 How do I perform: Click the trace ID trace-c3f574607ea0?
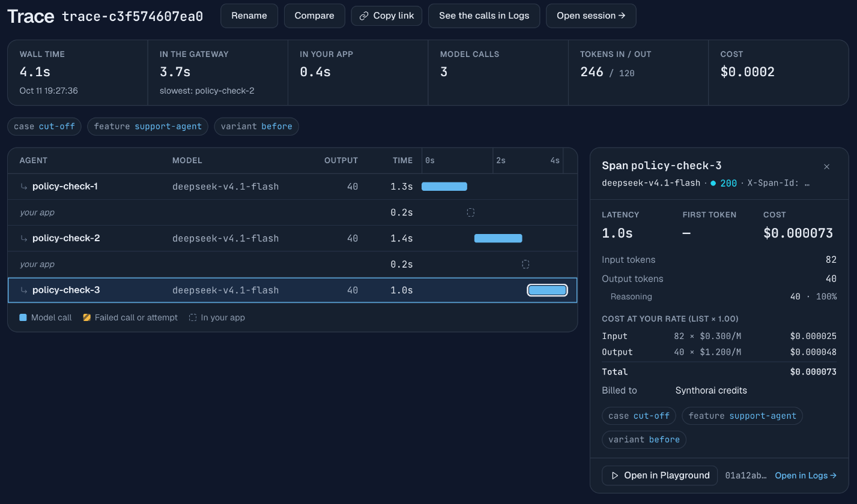coord(133,16)
